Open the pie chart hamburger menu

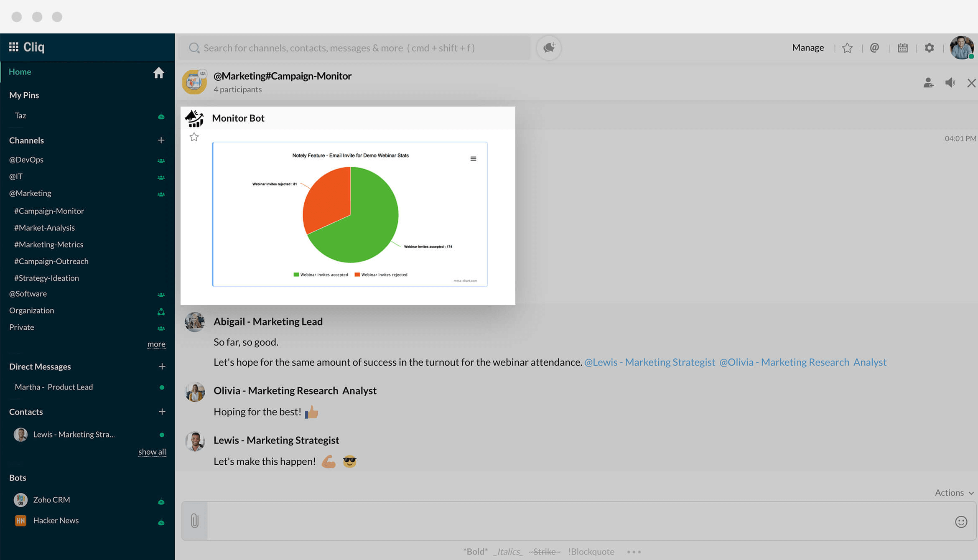click(x=473, y=159)
